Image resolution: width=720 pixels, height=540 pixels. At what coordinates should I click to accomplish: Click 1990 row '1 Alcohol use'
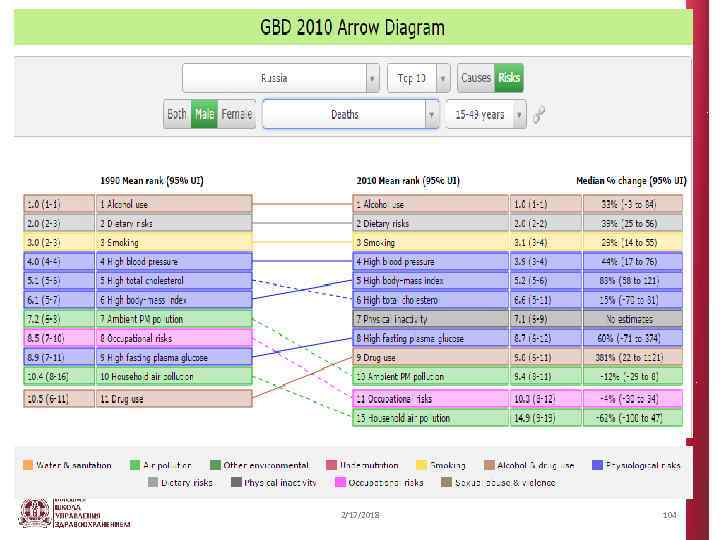pyautogui.click(x=174, y=204)
